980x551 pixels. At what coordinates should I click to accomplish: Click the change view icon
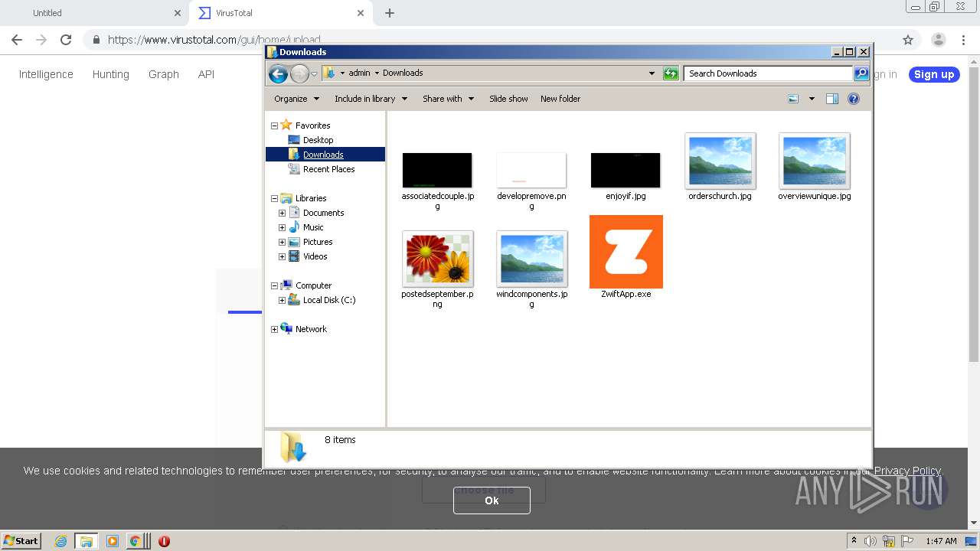click(x=793, y=99)
